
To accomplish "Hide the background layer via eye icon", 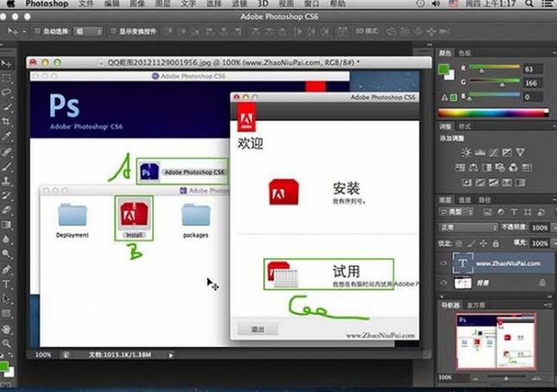I will [444, 283].
